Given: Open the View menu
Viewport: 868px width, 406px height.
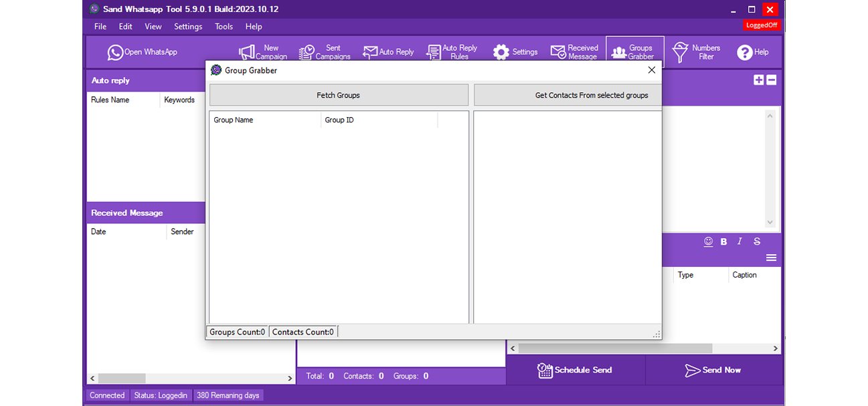Looking at the screenshot, I should tap(153, 27).
